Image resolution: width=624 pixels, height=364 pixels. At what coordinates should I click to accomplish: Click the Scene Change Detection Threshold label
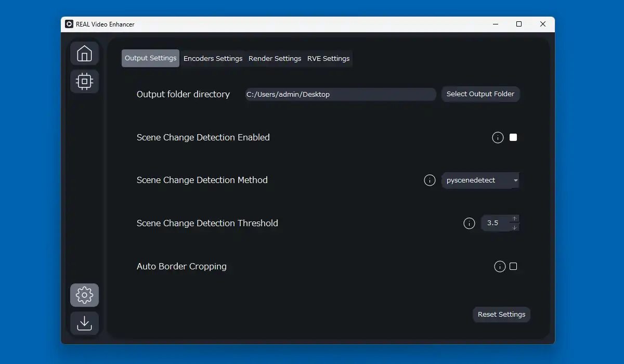coord(207,224)
